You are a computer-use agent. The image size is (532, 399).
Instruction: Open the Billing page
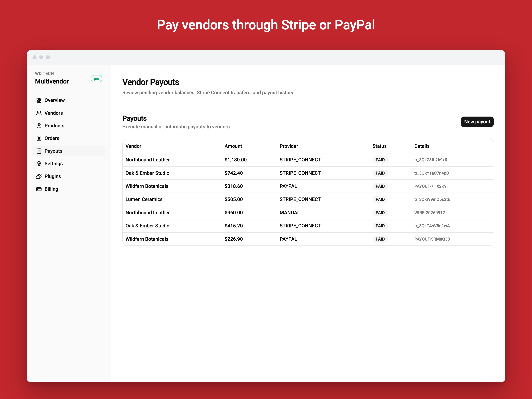click(68, 189)
